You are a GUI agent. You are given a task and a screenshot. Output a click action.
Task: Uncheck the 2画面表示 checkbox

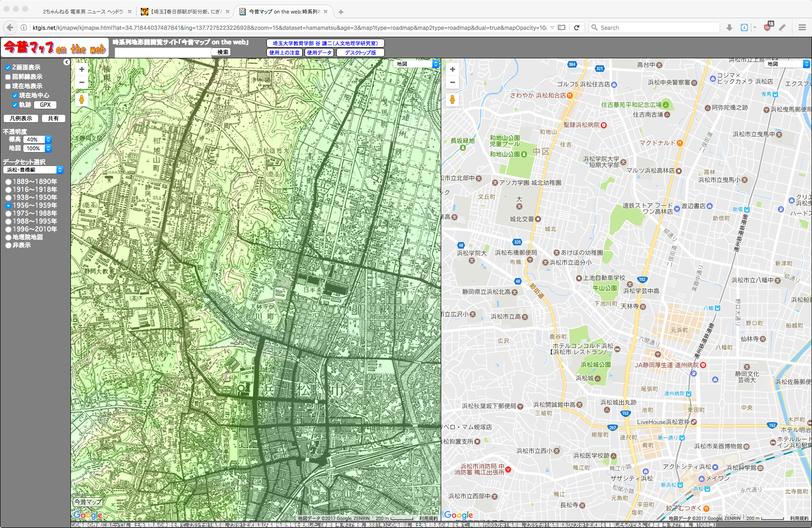8,68
